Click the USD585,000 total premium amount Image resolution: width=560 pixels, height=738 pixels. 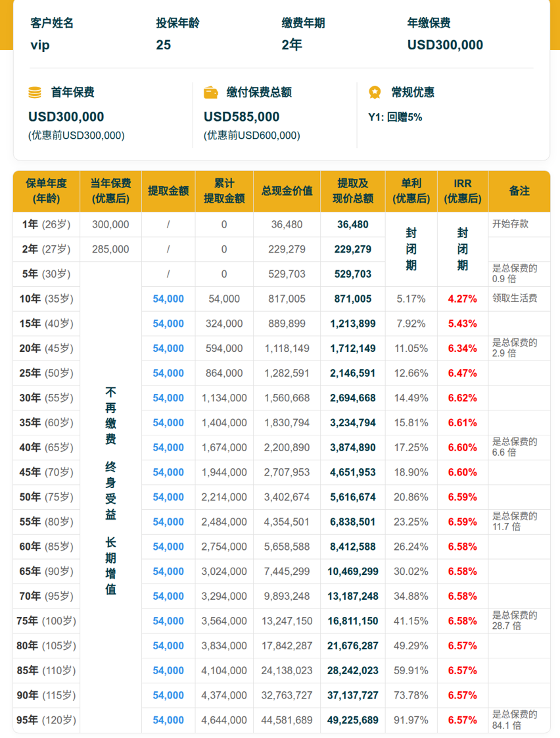coord(242,116)
